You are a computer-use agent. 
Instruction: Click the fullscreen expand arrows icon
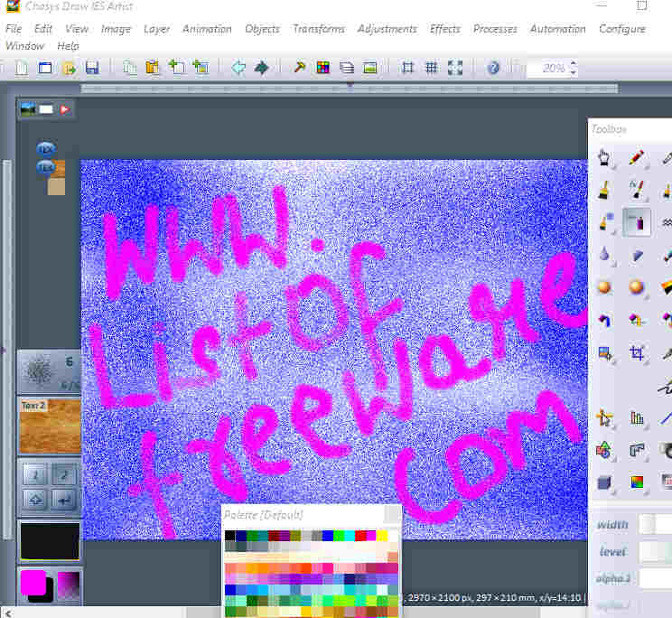tap(455, 68)
